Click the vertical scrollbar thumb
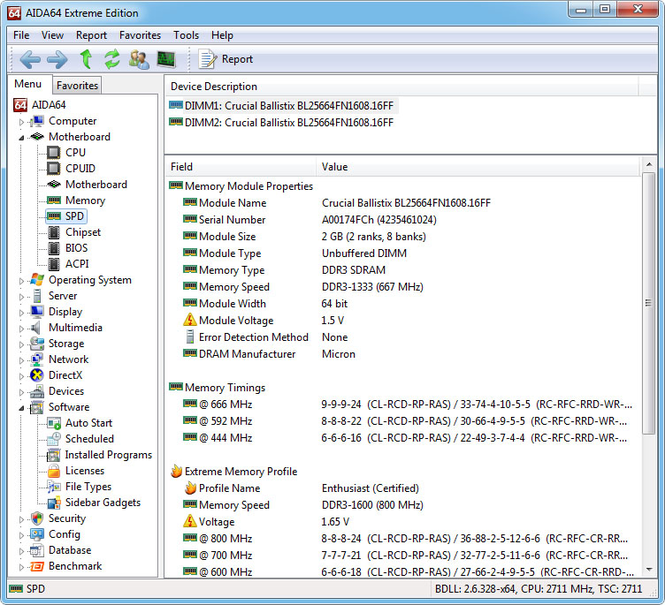This screenshot has height=605, width=665. (x=649, y=303)
